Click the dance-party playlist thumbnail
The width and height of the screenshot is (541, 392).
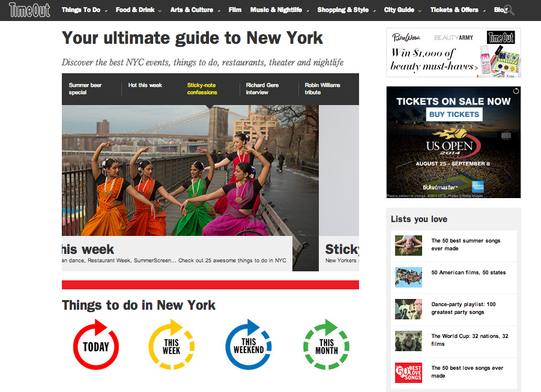[408, 309]
